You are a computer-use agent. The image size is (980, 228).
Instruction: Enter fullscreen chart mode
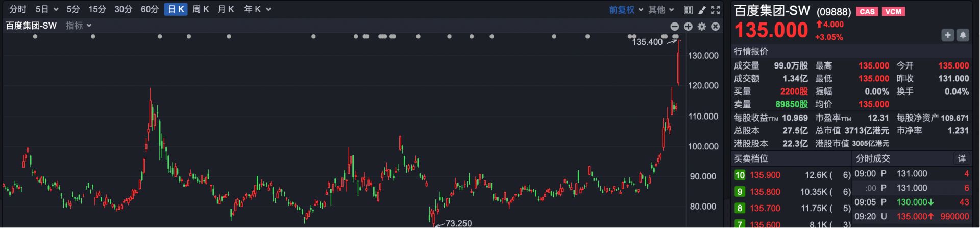coord(716,10)
